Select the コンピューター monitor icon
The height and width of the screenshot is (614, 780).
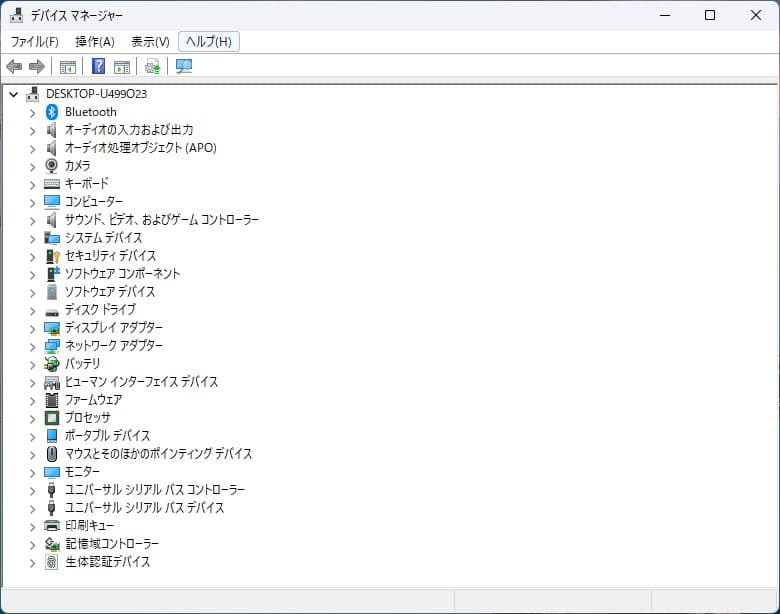click(x=52, y=202)
